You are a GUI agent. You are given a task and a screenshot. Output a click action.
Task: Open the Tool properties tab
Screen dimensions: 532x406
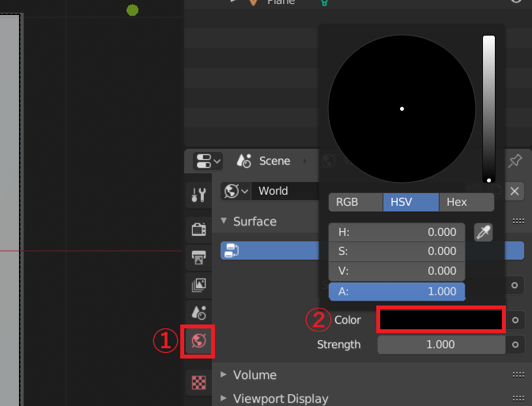(x=198, y=195)
